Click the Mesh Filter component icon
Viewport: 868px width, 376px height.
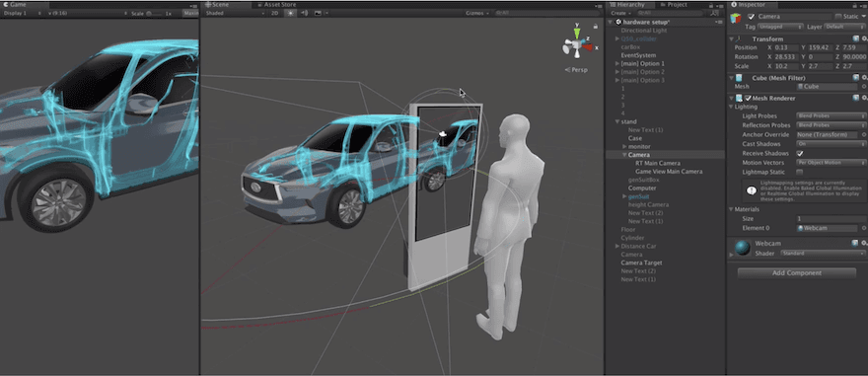739,78
